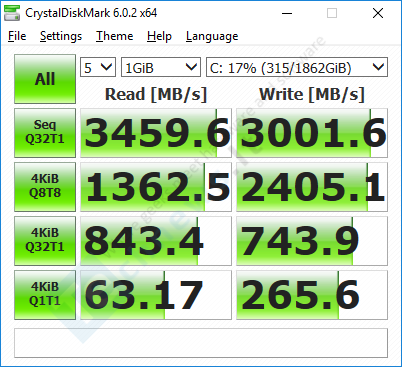This screenshot has height=367, width=402.
Task: Click the CrystalDiskMark app icon in title bar
Action: (x=12, y=13)
